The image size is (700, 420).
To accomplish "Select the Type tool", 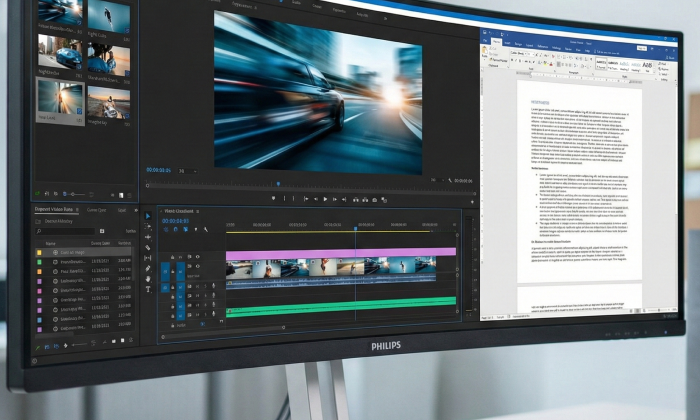I will pyautogui.click(x=148, y=289).
